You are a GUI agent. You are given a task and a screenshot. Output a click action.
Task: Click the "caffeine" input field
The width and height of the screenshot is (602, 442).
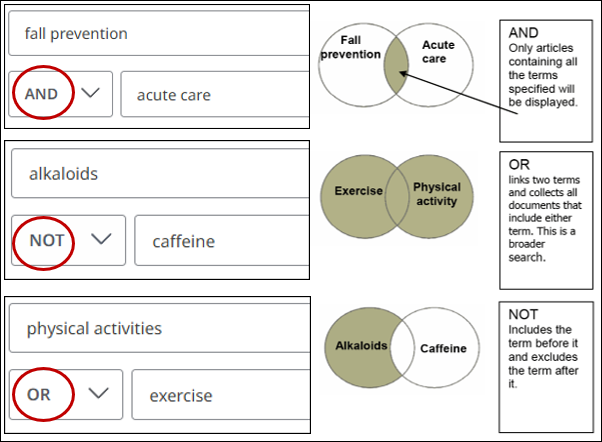pos(220,241)
